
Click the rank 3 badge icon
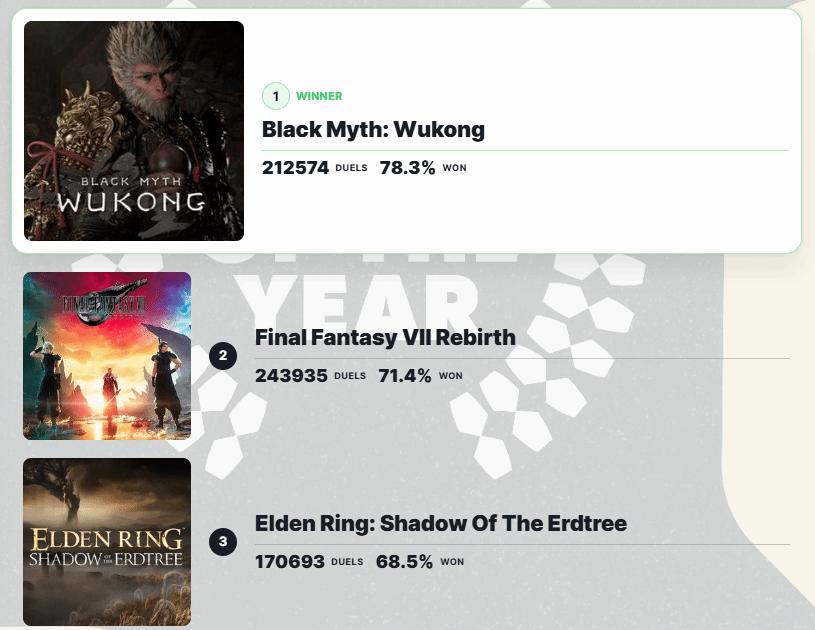223,542
